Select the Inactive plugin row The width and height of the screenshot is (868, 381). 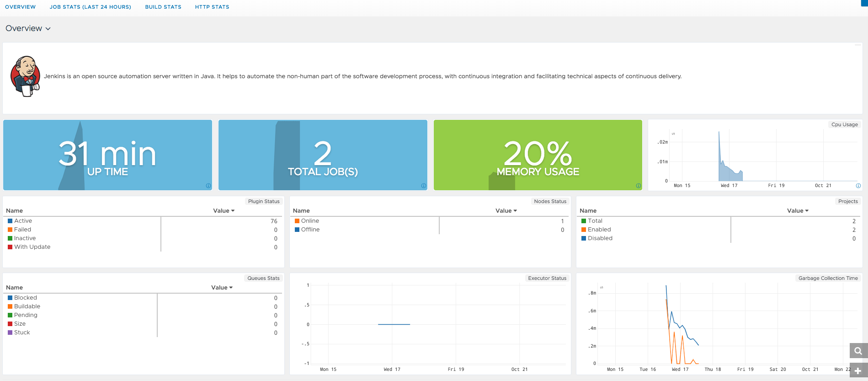click(143, 238)
